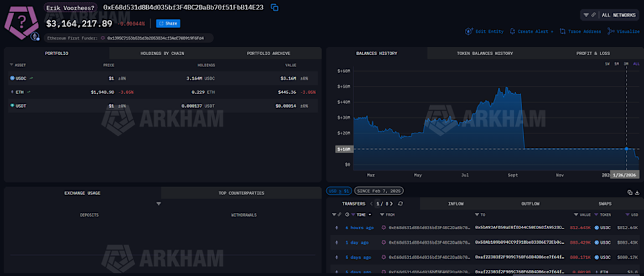The width and height of the screenshot is (644, 276).
Task: Click the 1/26/2026 marker dot on the chart
Action: [x=627, y=149]
